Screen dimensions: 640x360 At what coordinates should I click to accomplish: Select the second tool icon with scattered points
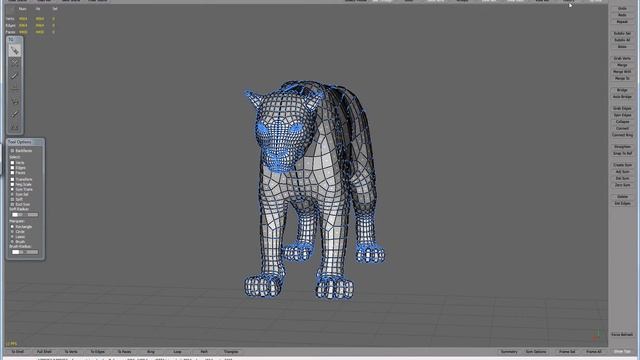(x=15, y=63)
